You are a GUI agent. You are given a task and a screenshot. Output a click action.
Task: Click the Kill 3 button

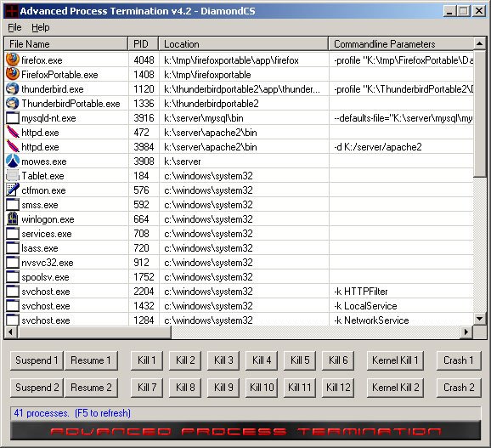pos(223,360)
